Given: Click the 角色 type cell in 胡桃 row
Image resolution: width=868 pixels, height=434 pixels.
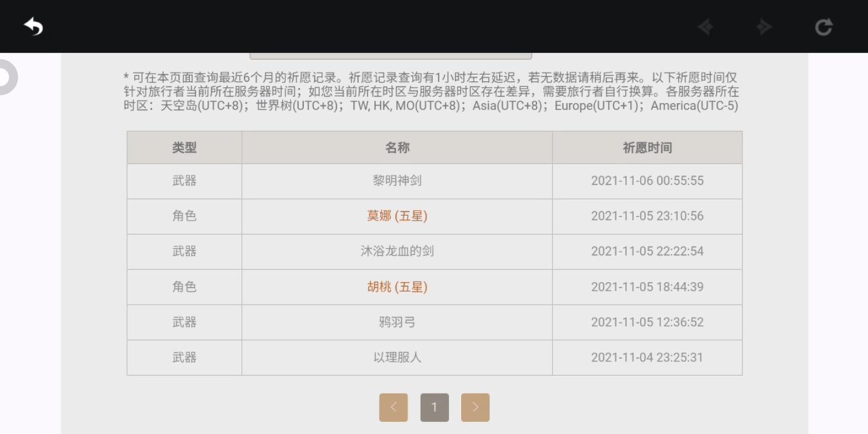Looking at the screenshot, I should (x=184, y=287).
